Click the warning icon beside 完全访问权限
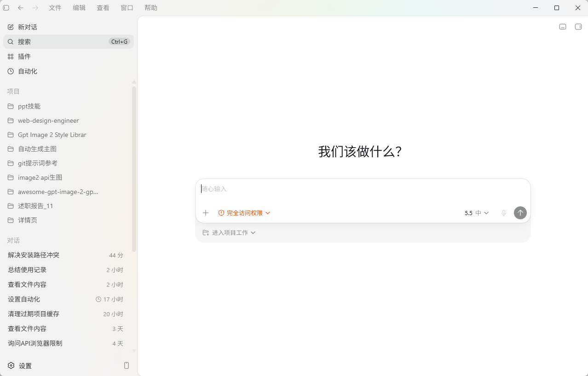Image resolution: width=588 pixels, height=376 pixels. 221,213
